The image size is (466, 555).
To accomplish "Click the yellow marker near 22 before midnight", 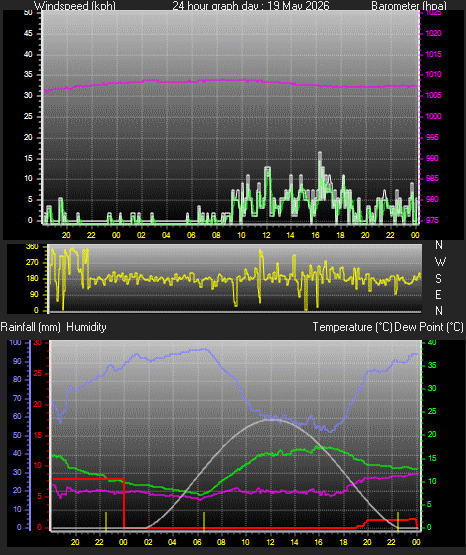I will [x=106, y=522].
